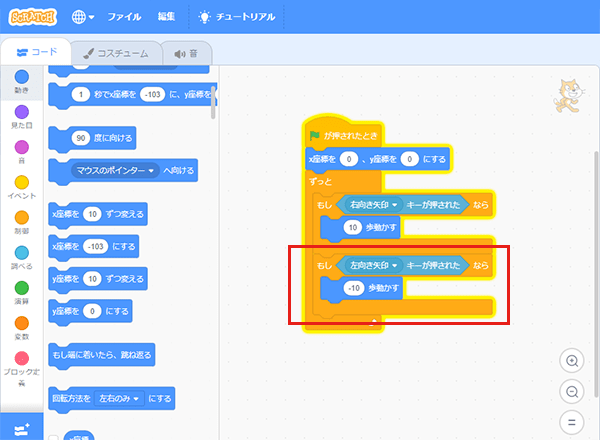Click the ずっと forever block
The width and height of the screenshot is (600, 440).
[321, 182]
